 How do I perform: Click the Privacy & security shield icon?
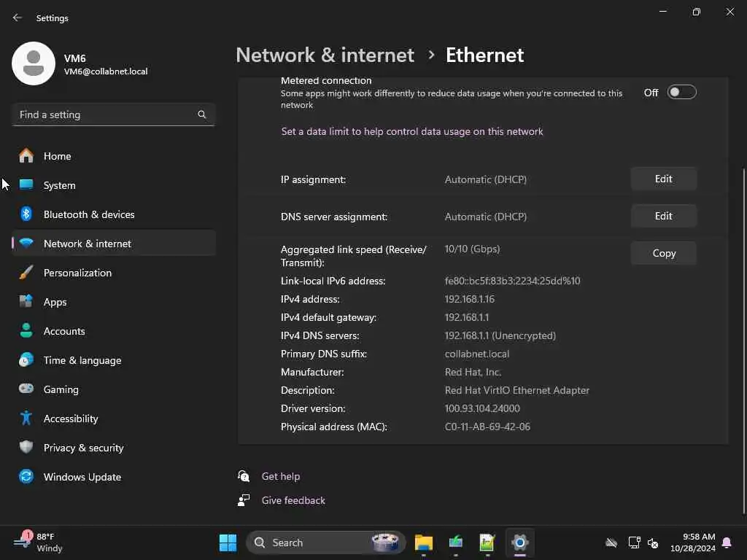[26, 448]
